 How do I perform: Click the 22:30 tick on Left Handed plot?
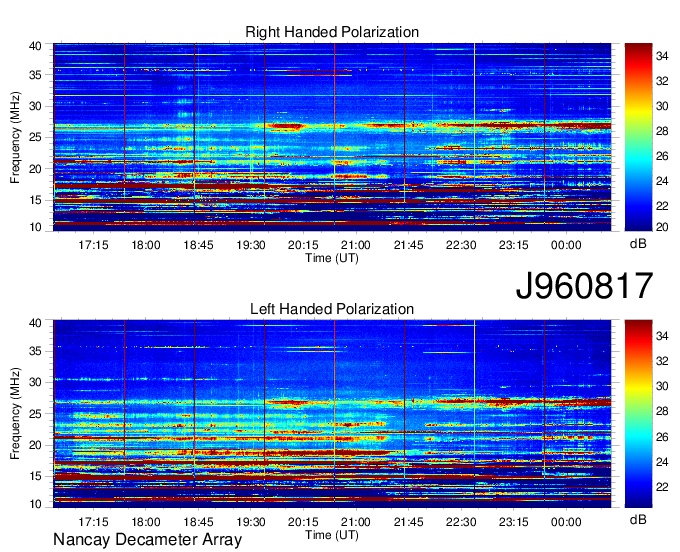461,522
